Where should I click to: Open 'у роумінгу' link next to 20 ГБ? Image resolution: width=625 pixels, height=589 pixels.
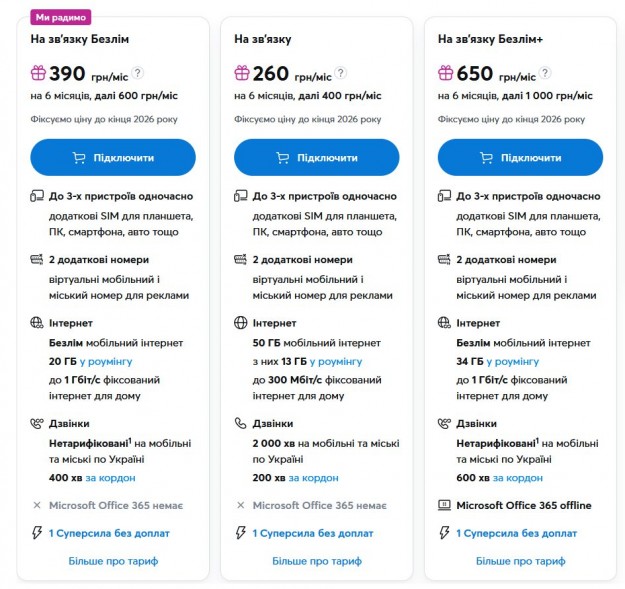pos(106,361)
